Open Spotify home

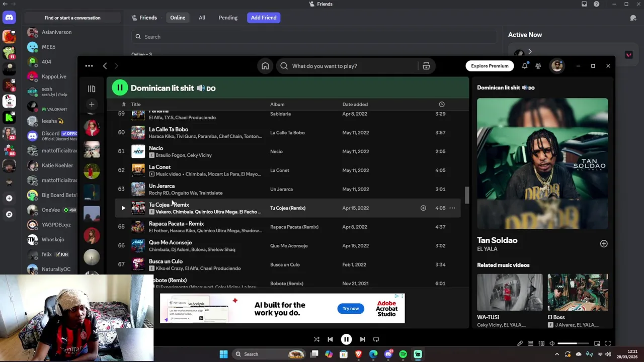point(265,66)
